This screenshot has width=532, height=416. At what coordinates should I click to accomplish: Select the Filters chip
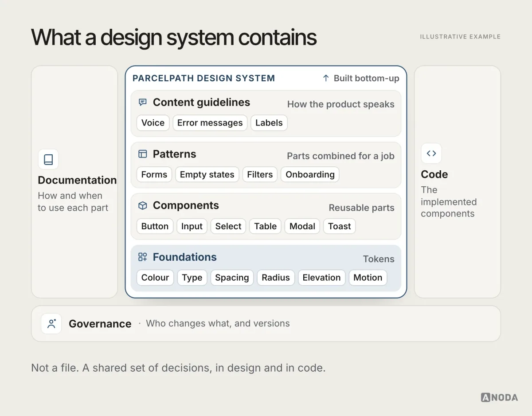(260, 175)
